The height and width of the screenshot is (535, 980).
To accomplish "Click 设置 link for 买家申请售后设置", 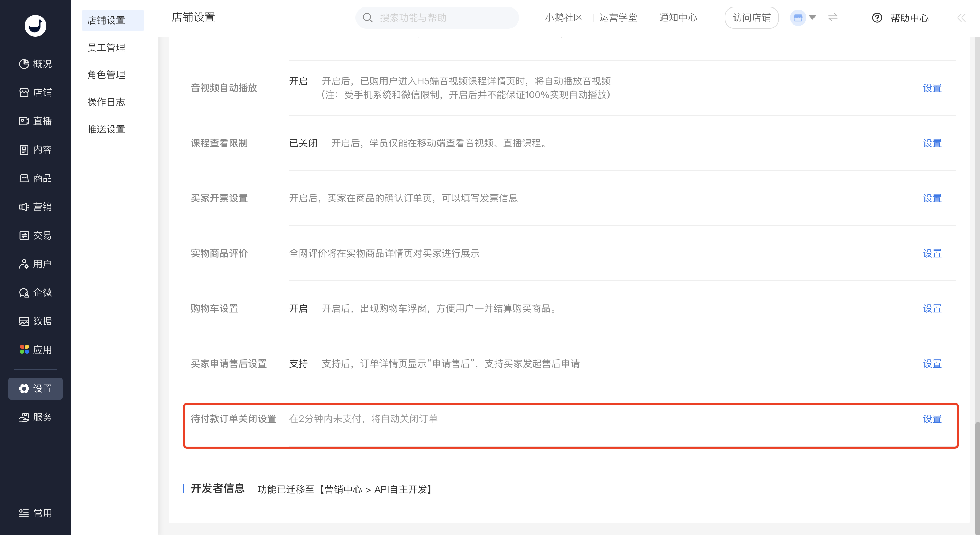I will point(932,363).
